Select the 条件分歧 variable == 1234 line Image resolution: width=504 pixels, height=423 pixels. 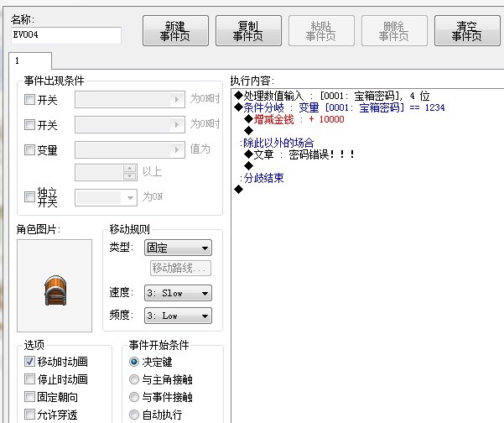click(340, 107)
